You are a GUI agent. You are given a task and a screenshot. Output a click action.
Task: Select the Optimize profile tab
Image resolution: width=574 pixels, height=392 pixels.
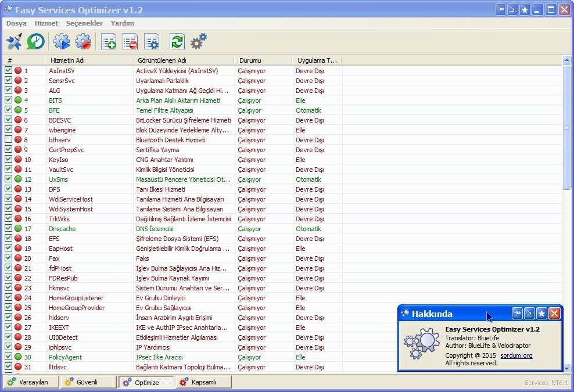click(146, 382)
